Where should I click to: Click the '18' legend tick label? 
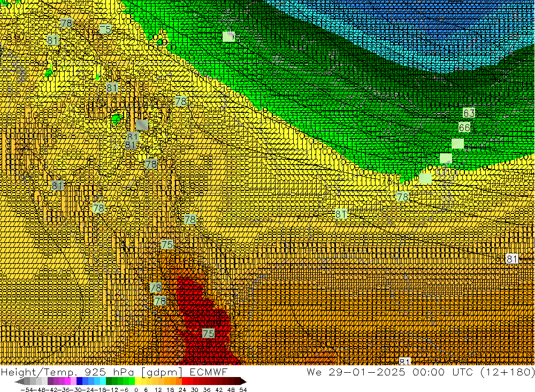pos(170,390)
